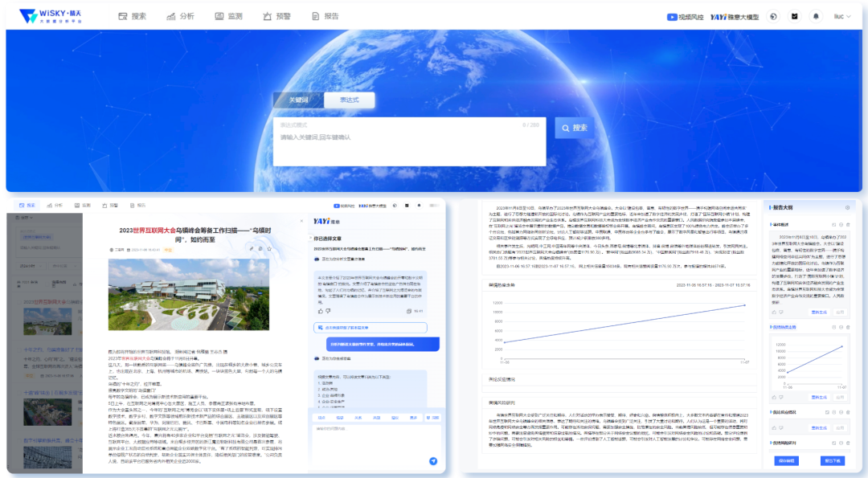Switch to the 表达式 search mode tab
Viewport: 868px width, 478px height.
349,100
